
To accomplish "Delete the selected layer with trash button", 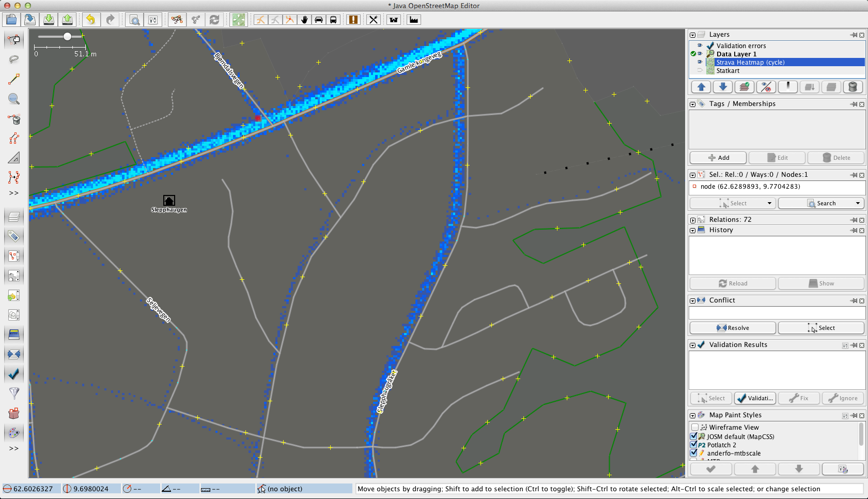I will point(853,87).
